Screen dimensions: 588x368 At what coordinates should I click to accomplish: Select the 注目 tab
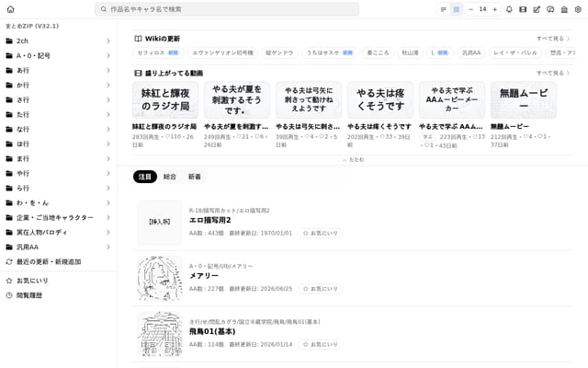click(x=145, y=177)
